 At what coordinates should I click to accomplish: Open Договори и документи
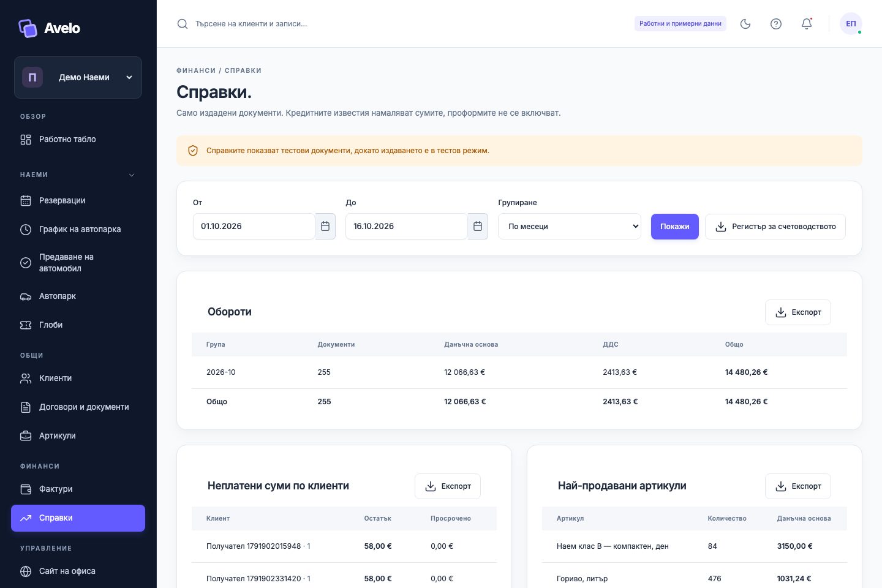click(x=78, y=407)
